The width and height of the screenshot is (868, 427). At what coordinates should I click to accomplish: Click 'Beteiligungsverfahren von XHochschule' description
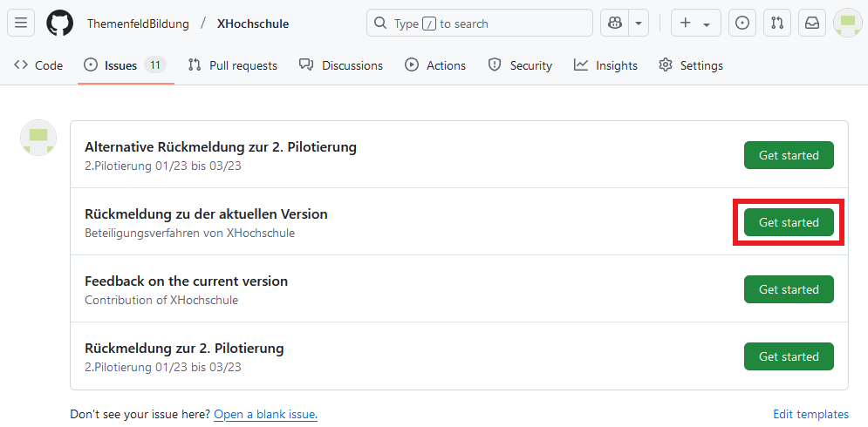coord(190,233)
